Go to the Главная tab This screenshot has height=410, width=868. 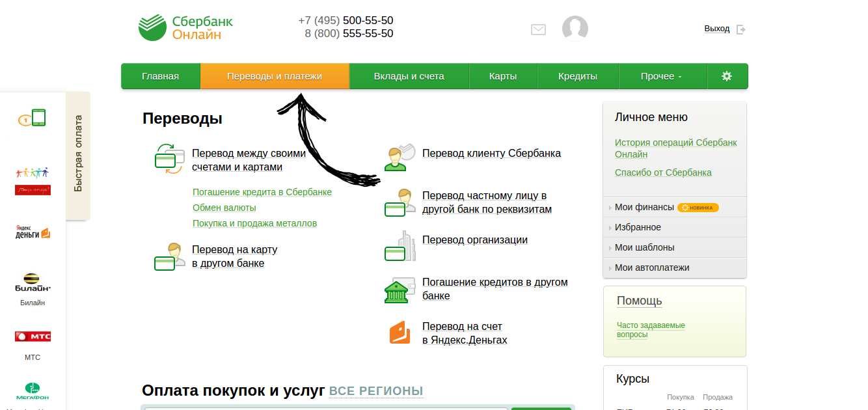point(161,76)
